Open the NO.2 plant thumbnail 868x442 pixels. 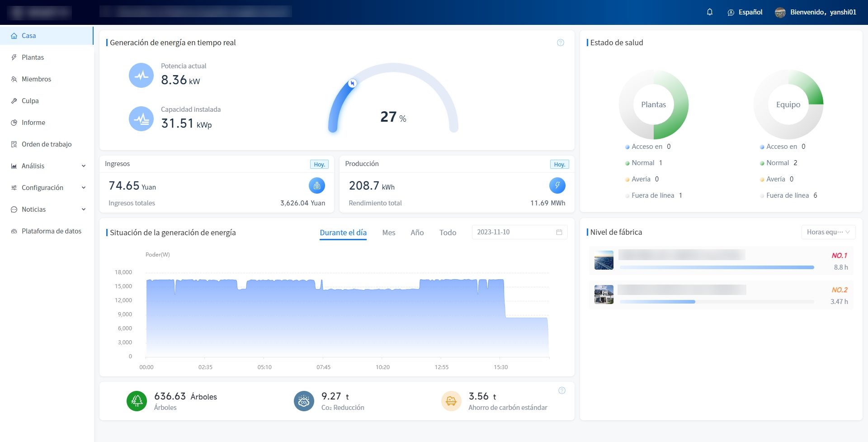pos(604,295)
